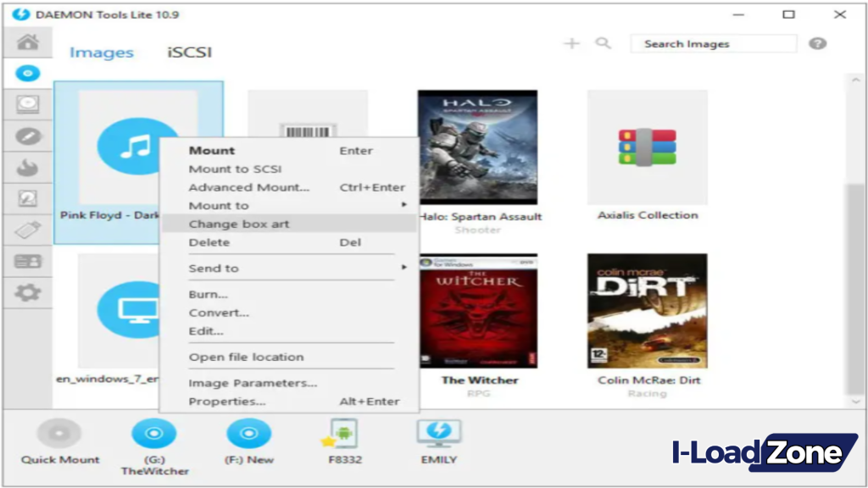Click the Quick Mount icon
Viewport: 868px width, 488px height.
pos(58,435)
